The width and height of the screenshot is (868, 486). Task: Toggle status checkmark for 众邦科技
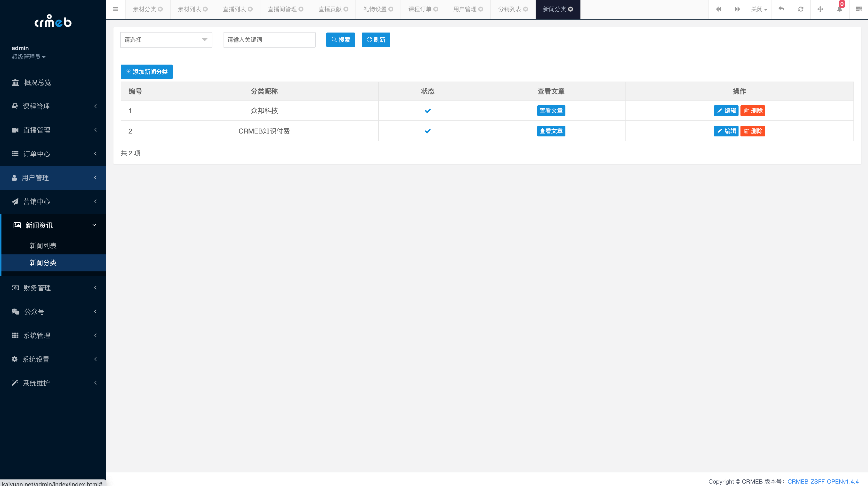coord(428,111)
